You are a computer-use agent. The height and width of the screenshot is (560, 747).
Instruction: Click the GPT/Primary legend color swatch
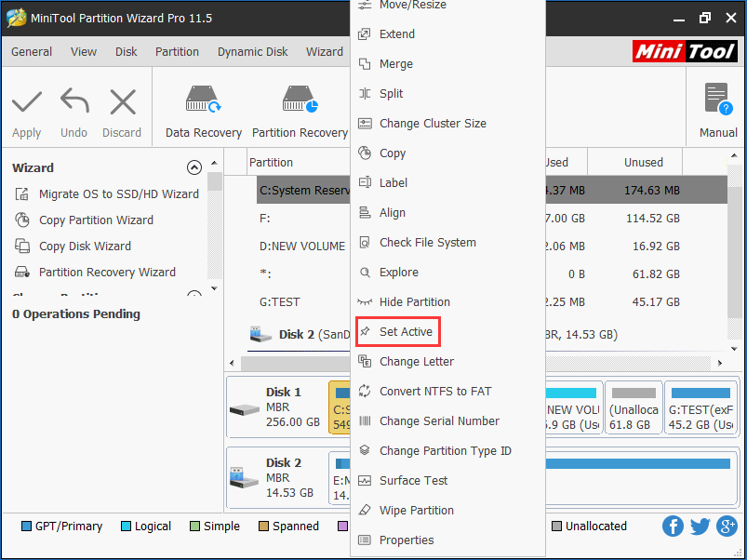coord(27,527)
